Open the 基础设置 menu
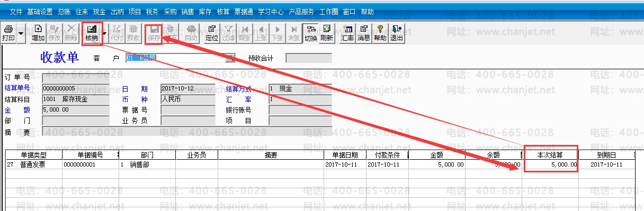Image resolution: width=644 pixels, height=211 pixels. (x=39, y=12)
